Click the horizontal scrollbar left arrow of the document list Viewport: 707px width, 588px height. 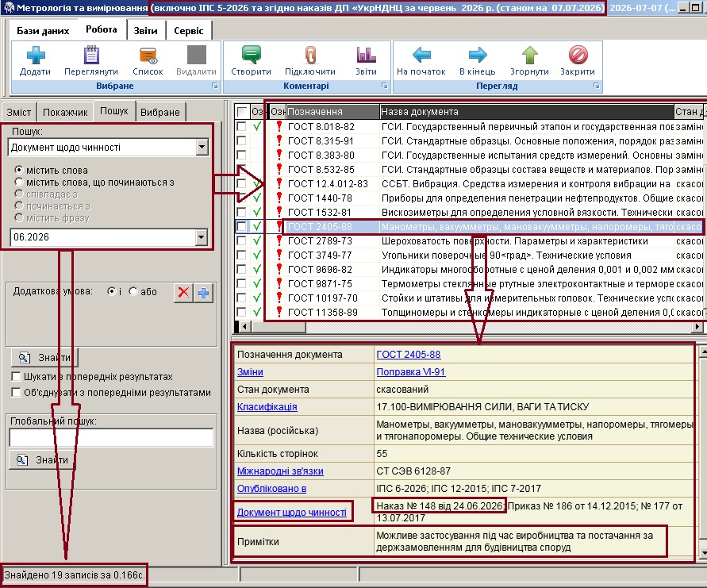(x=244, y=326)
